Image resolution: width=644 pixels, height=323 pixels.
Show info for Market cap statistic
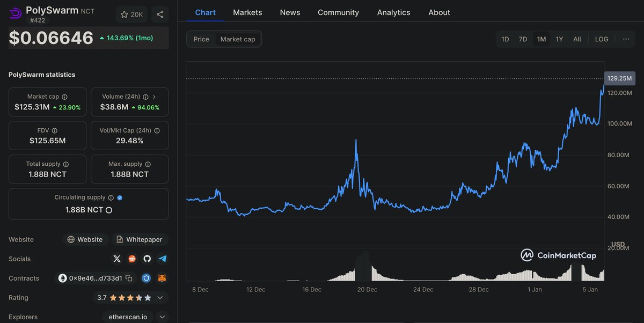[x=64, y=97]
